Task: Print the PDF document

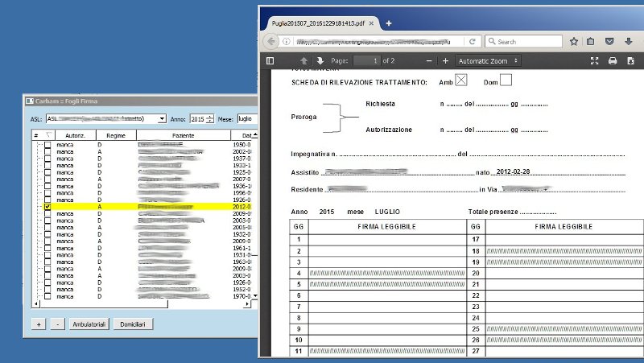Action: 613,61
